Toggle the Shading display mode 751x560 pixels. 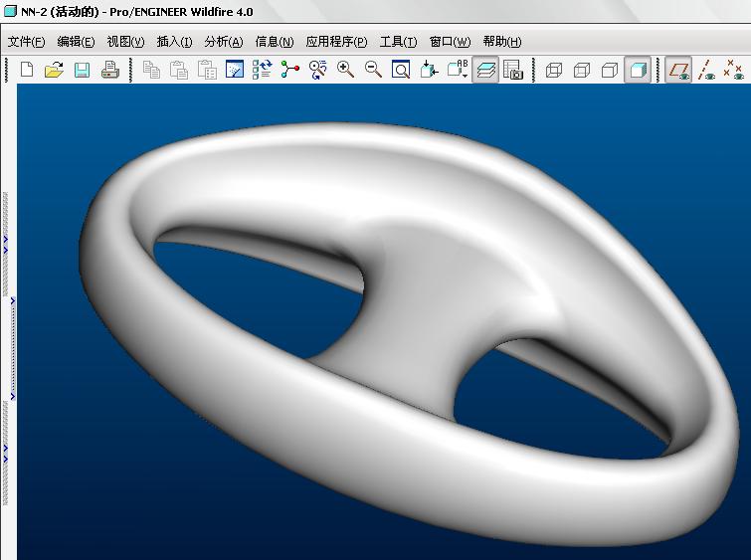pyautogui.click(x=638, y=70)
